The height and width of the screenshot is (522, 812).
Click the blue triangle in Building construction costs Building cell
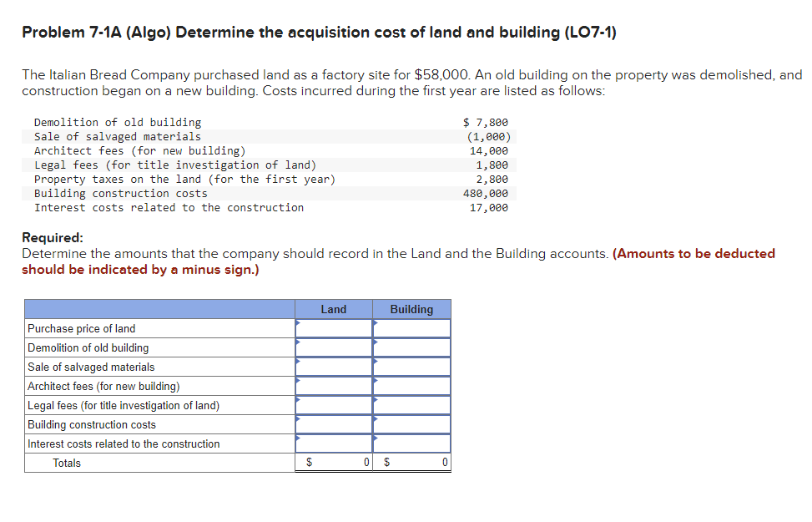point(376,419)
